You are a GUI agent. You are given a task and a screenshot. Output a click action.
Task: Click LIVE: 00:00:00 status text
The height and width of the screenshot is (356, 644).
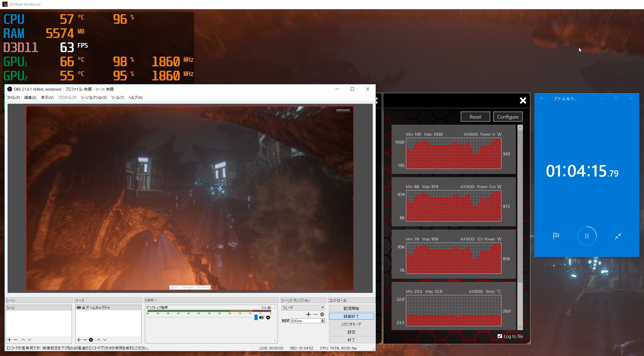(x=271, y=348)
